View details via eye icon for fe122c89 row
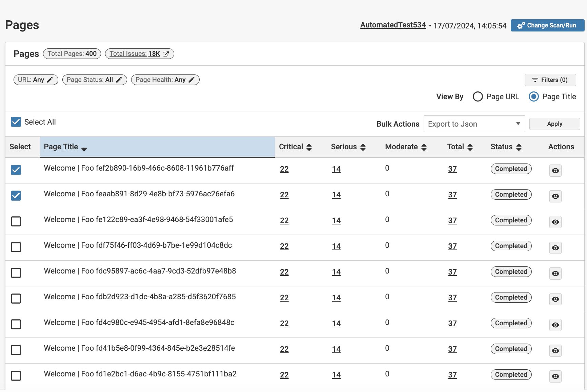This screenshot has width=587, height=392. click(555, 222)
